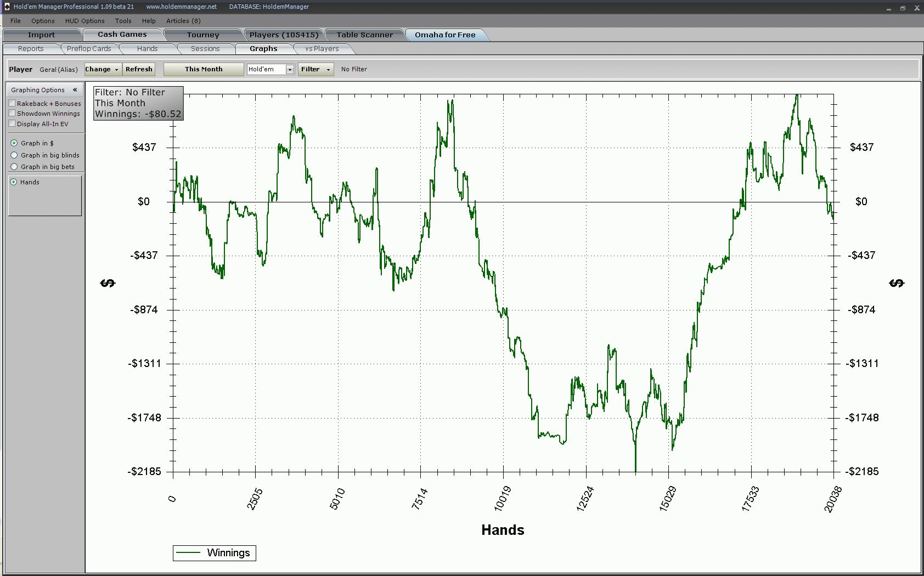Image resolution: width=924 pixels, height=576 pixels.
Task: Click the 20038 x-axis tick label
Action: tap(833, 499)
